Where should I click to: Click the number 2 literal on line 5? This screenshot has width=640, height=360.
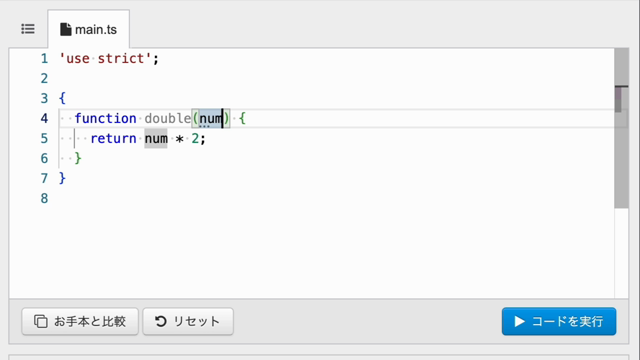tap(195, 138)
